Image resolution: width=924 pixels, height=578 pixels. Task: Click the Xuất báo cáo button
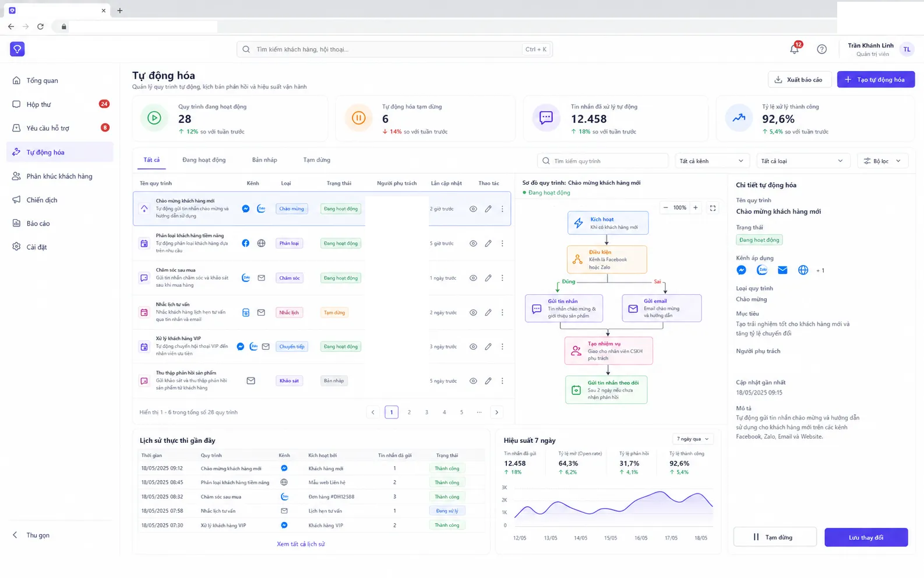pos(799,79)
